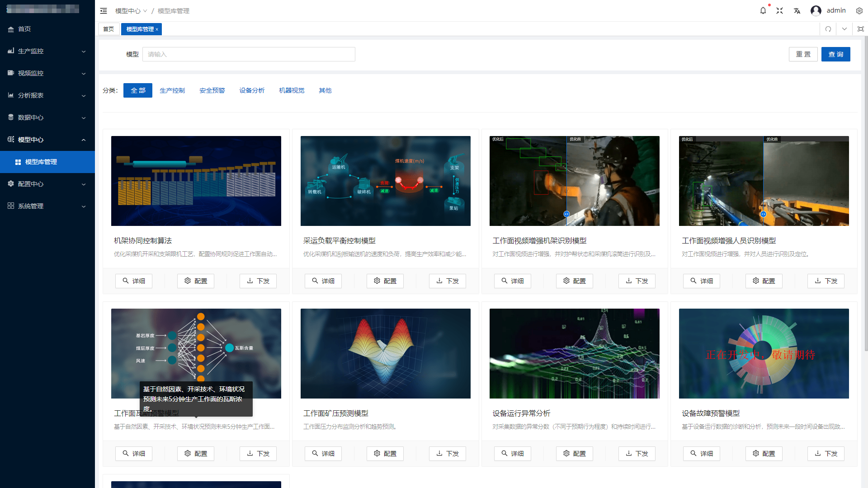View 详细 for 工作面视频增强机架识别模型
The width and height of the screenshot is (868, 488).
(x=513, y=281)
